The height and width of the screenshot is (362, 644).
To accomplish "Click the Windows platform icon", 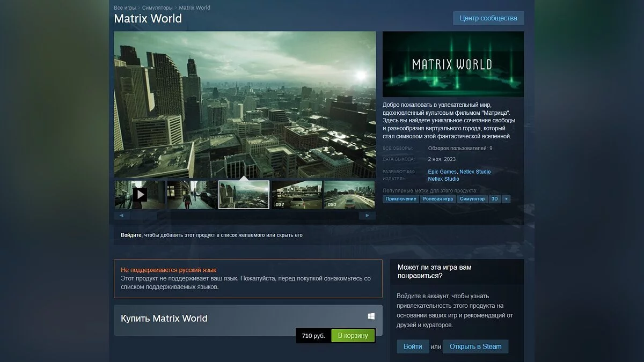I will click(x=371, y=316).
